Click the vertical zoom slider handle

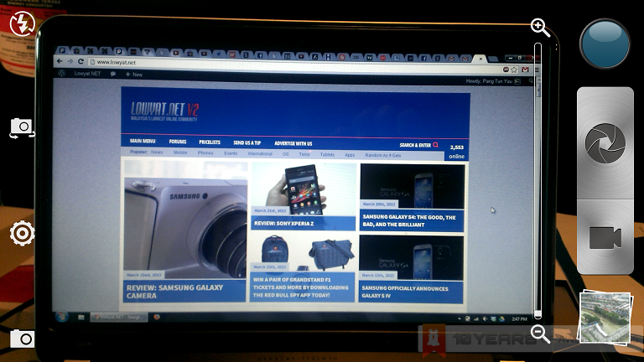538,315
